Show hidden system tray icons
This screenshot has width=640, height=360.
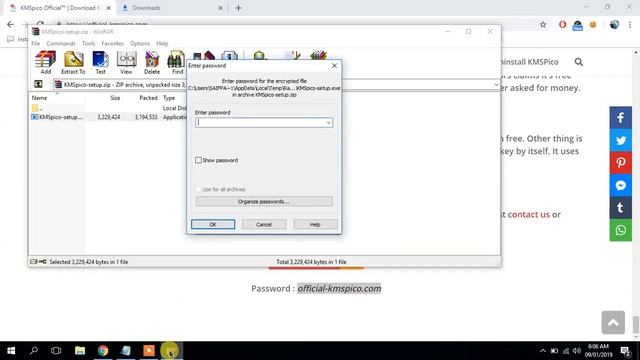click(x=542, y=351)
